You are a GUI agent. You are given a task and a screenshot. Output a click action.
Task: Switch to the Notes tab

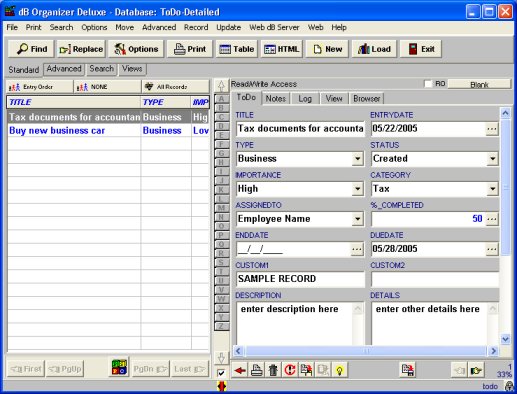(x=276, y=99)
